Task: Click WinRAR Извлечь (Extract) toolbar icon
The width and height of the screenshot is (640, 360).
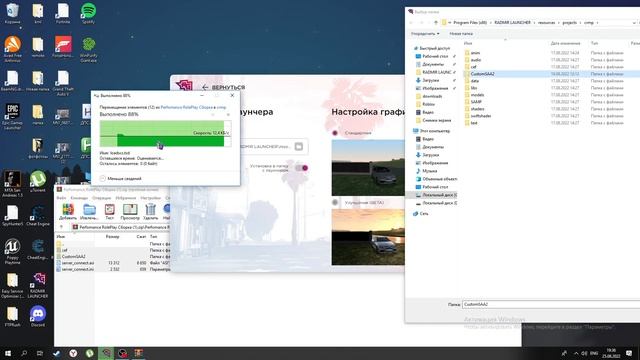Action: tap(89, 212)
